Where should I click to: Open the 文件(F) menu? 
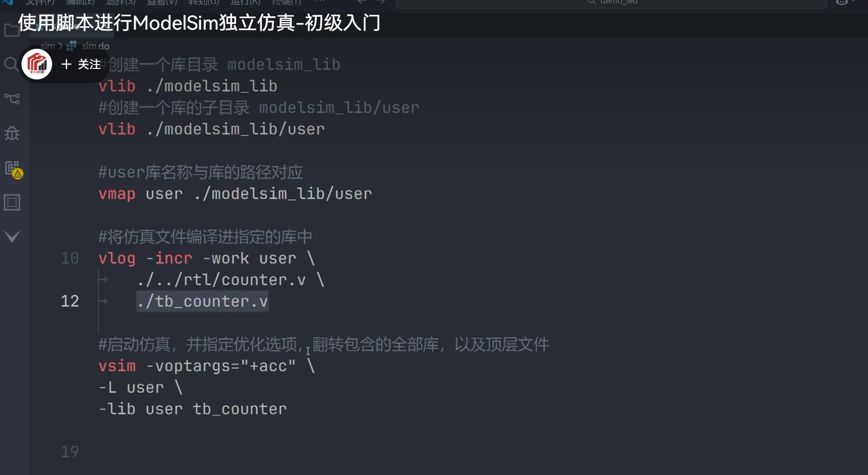39,2
